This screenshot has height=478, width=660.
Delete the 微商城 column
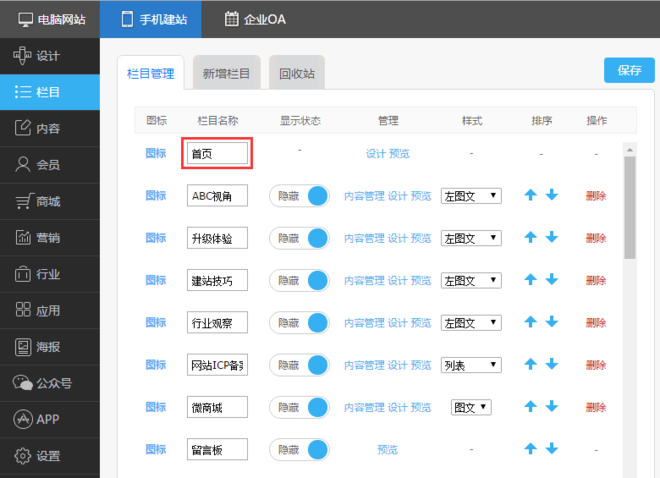click(596, 407)
